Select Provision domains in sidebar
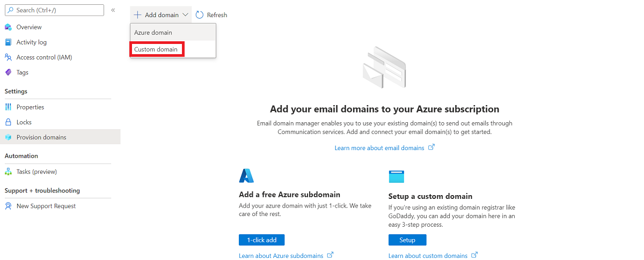The width and height of the screenshot is (644, 260). [60, 137]
